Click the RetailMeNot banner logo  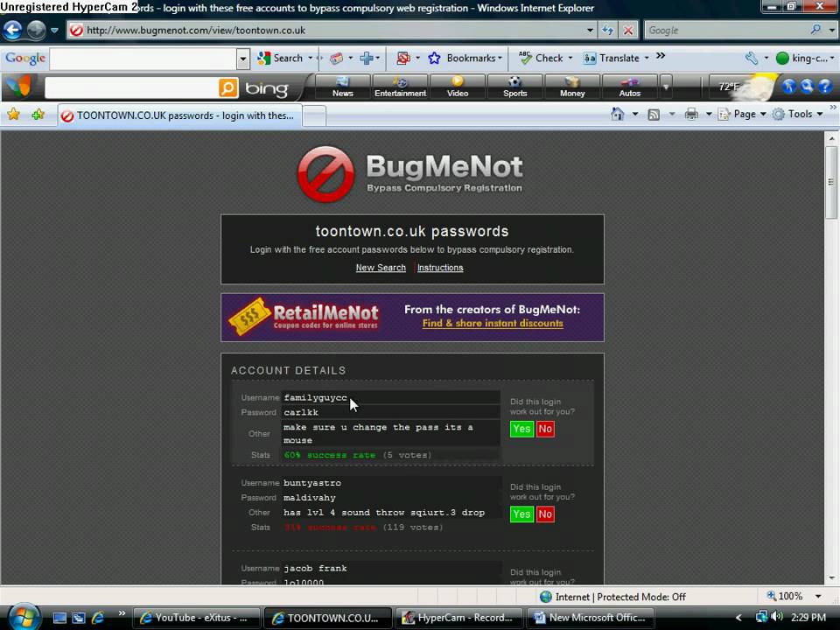click(304, 317)
